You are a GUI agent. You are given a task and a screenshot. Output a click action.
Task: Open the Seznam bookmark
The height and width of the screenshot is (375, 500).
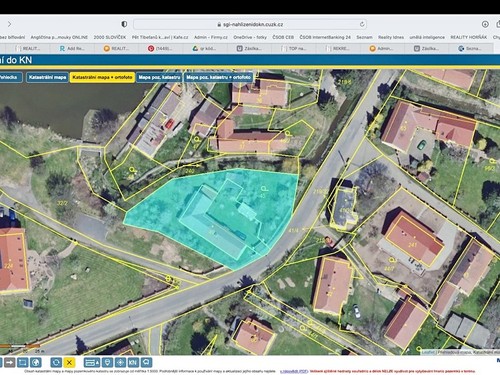click(x=364, y=37)
